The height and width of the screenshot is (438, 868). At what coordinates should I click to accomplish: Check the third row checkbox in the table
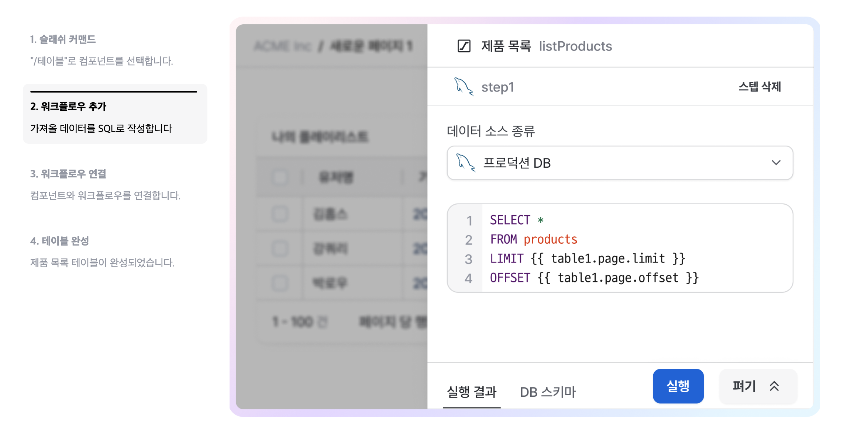pos(280,283)
